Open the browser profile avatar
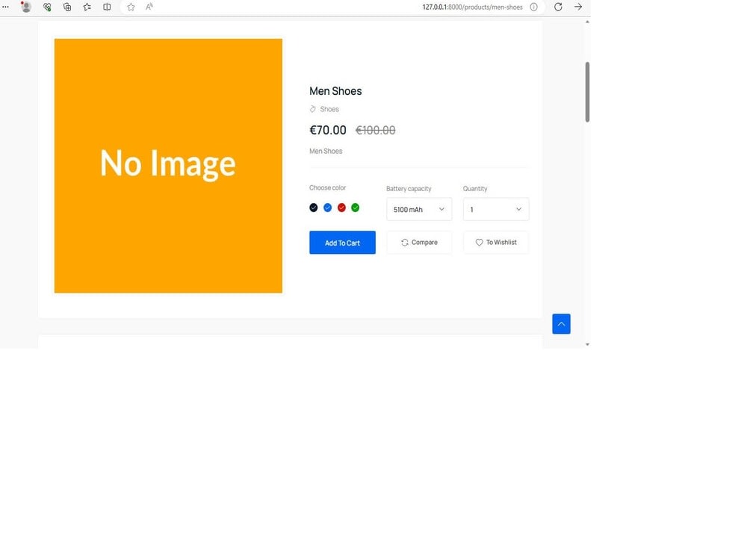Image resolution: width=747 pixels, height=560 pixels. tap(26, 7)
